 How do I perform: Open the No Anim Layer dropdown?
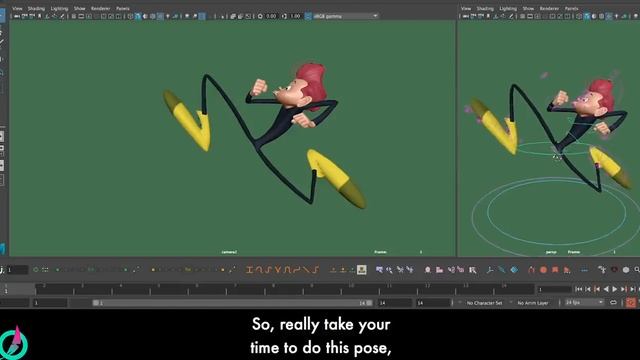(533, 303)
